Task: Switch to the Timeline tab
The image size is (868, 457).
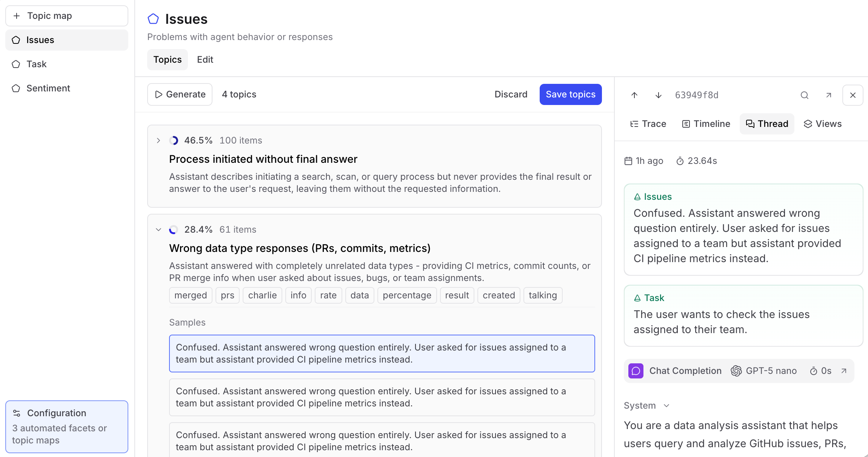Action: coord(706,124)
